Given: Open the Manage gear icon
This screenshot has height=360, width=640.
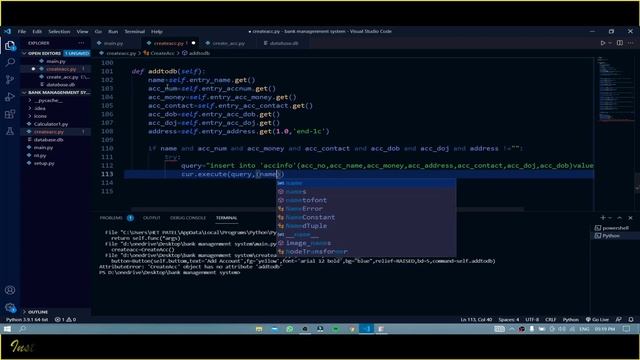Looking at the screenshot, I should [10, 307].
